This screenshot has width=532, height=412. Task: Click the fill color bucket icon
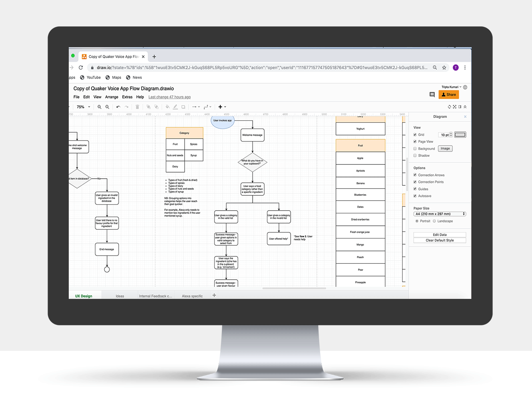click(x=167, y=107)
